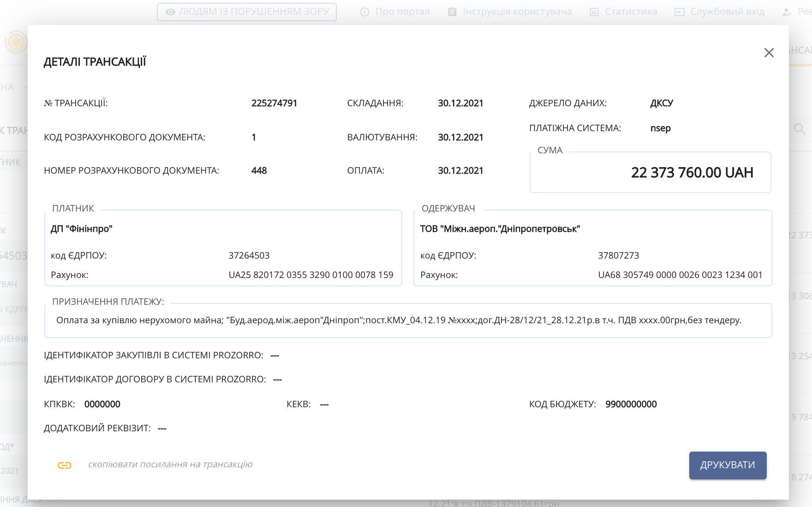Image resolution: width=812 pixels, height=507 pixels.
Task: Enable visually impaired accessibility mode
Action: [247, 12]
